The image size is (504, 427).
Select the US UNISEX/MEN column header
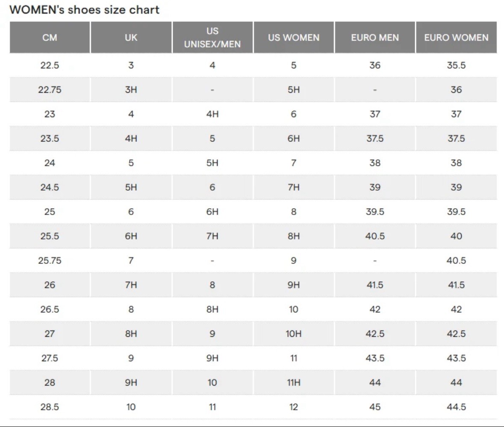click(212, 38)
